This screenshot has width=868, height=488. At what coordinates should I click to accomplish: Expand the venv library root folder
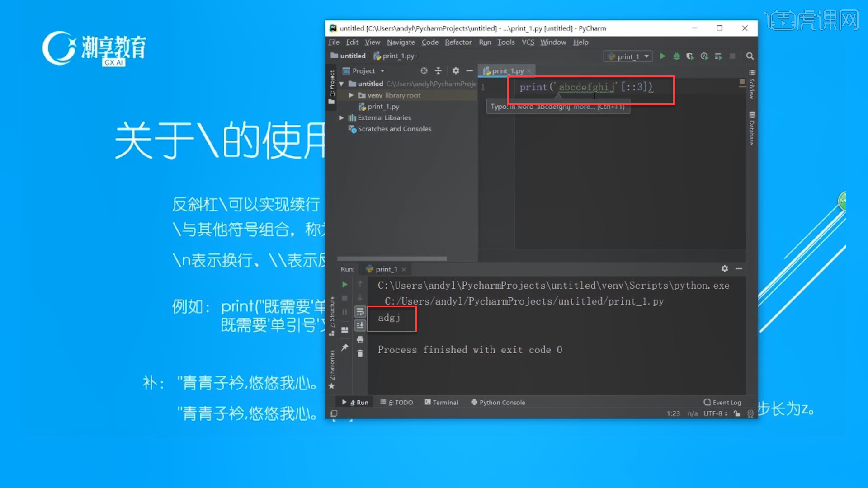[x=351, y=95]
